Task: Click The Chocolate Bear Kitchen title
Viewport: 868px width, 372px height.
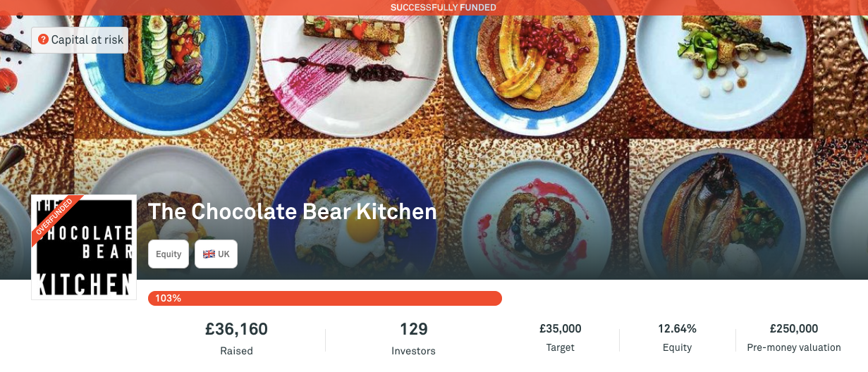Action: tap(292, 211)
